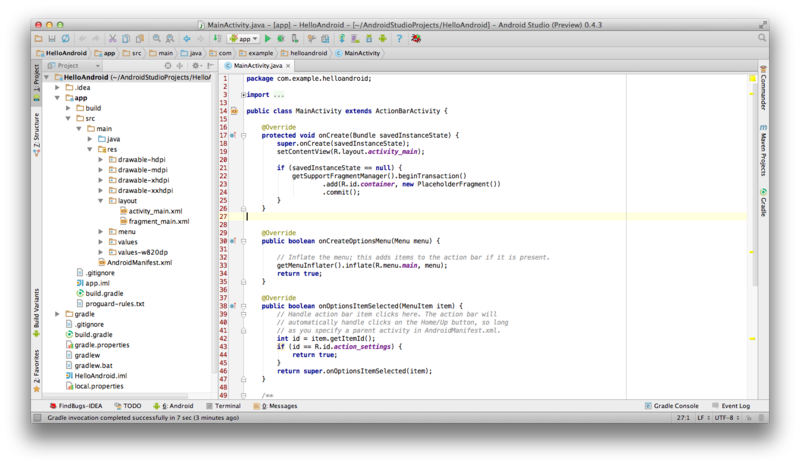
Task: Open Android Device Monitor icon
Action: 382,38
